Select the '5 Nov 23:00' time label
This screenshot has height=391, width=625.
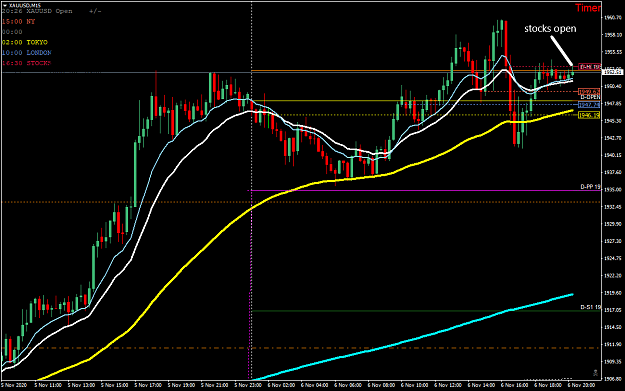pos(248,385)
